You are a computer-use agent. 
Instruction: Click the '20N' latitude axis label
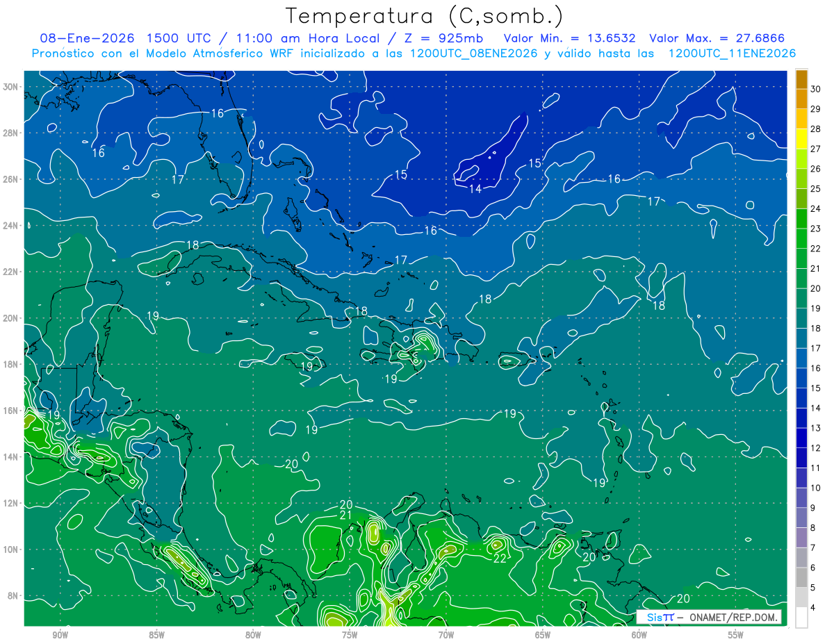[10, 318]
